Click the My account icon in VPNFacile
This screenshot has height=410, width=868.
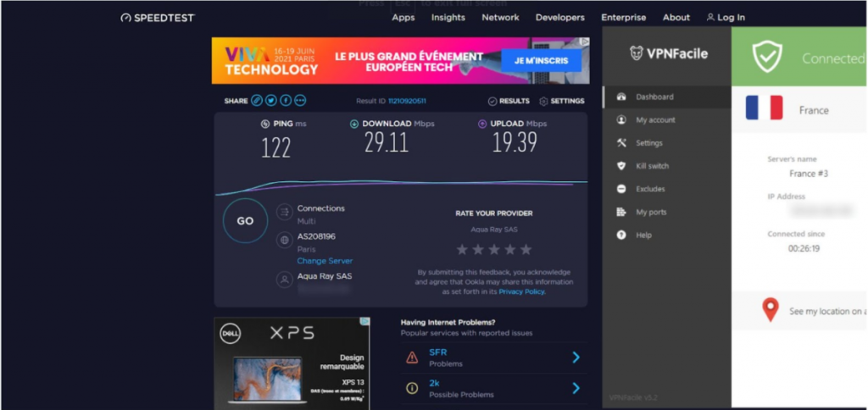pyautogui.click(x=621, y=119)
